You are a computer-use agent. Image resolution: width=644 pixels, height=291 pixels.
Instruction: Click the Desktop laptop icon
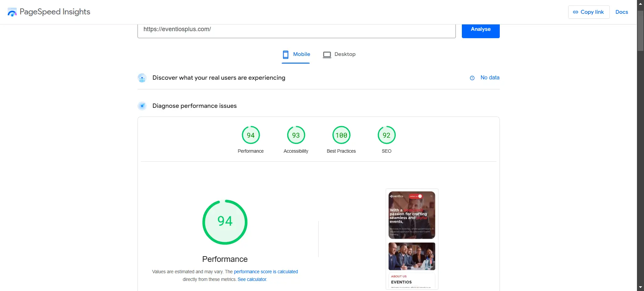[x=327, y=55]
